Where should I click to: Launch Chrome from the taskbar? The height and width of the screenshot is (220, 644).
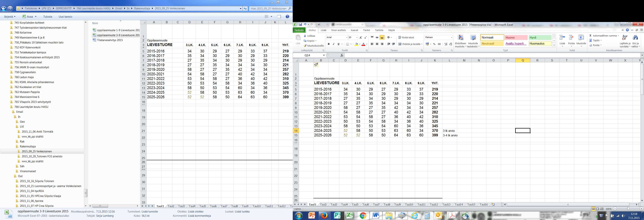click(363, 215)
